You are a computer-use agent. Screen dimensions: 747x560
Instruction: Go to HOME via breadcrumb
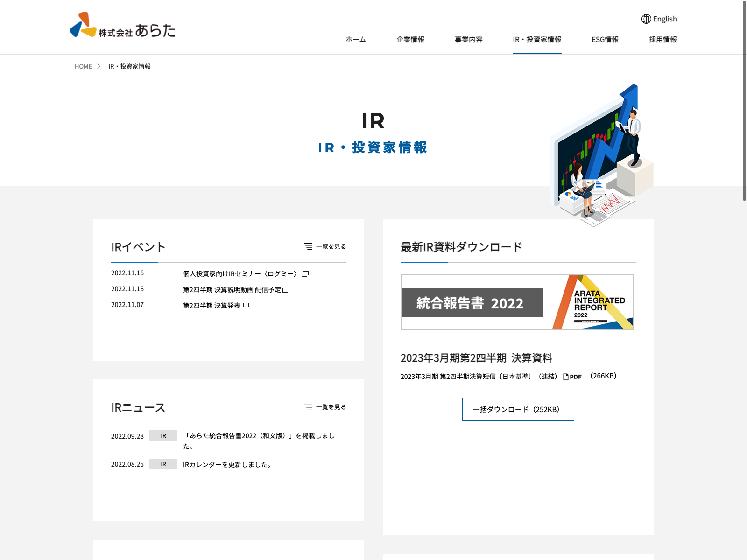[x=84, y=67]
